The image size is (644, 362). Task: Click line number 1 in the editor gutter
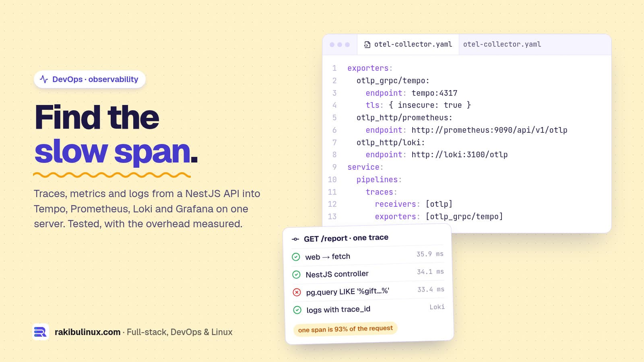point(334,68)
